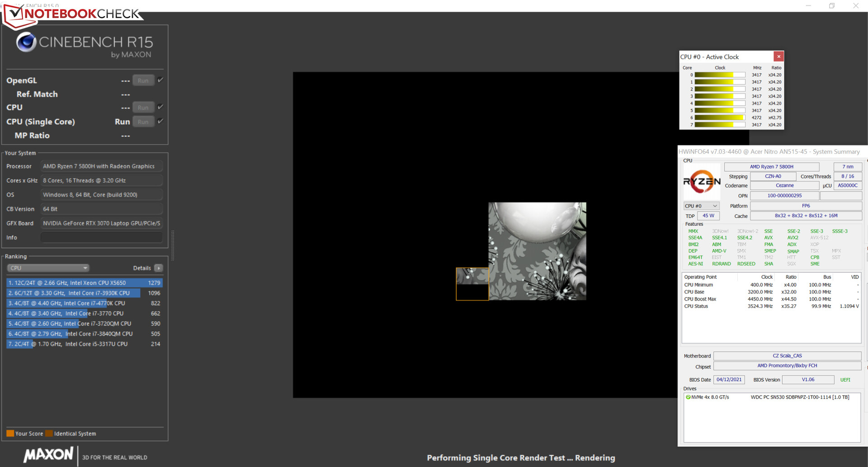
Task: Open the Ranking CPU dropdown
Action: (48, 268)
